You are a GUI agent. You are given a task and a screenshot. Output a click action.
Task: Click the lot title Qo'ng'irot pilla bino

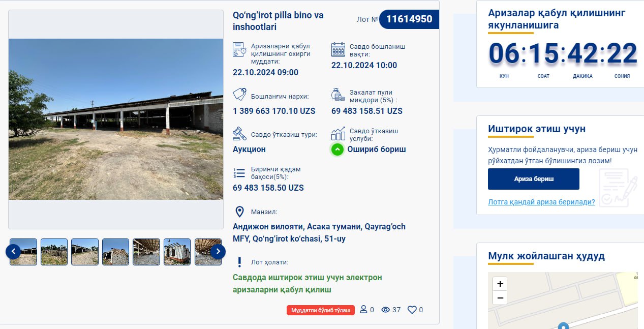(x=278, y=21)
